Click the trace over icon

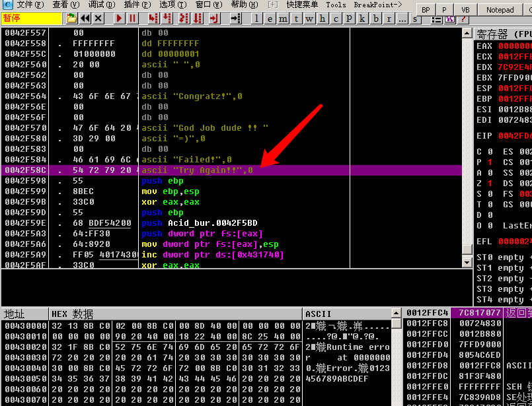(198, 18)
